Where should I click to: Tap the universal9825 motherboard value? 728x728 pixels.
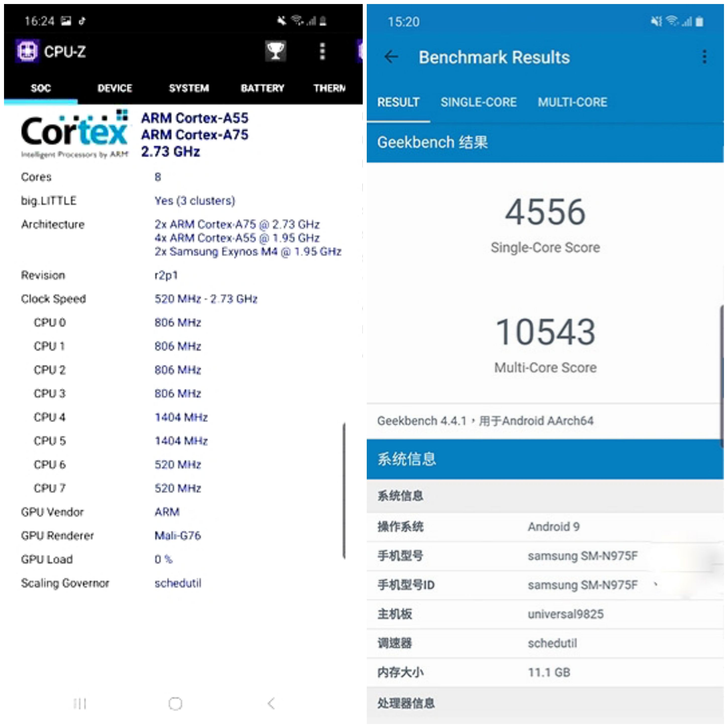pos(566,614)
